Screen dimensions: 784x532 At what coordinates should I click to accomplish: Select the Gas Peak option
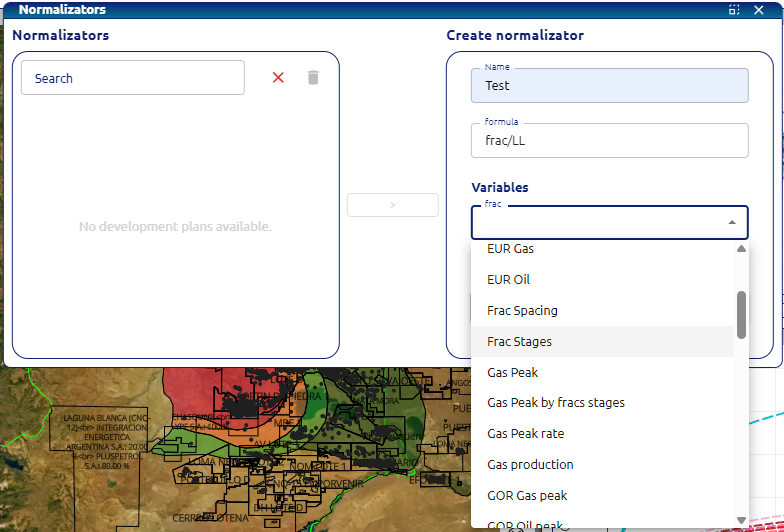512,373
